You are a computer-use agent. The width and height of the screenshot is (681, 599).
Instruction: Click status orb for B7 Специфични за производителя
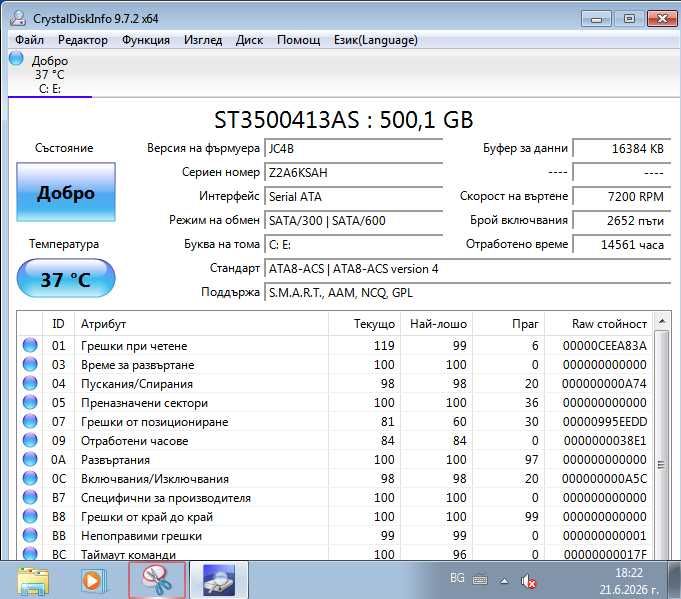(30, 497)
